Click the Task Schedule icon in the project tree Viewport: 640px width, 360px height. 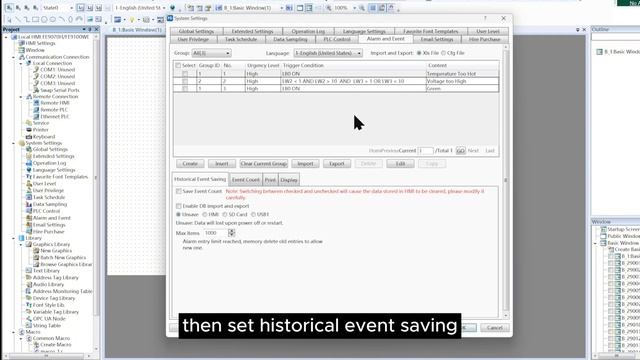(29, 197)
